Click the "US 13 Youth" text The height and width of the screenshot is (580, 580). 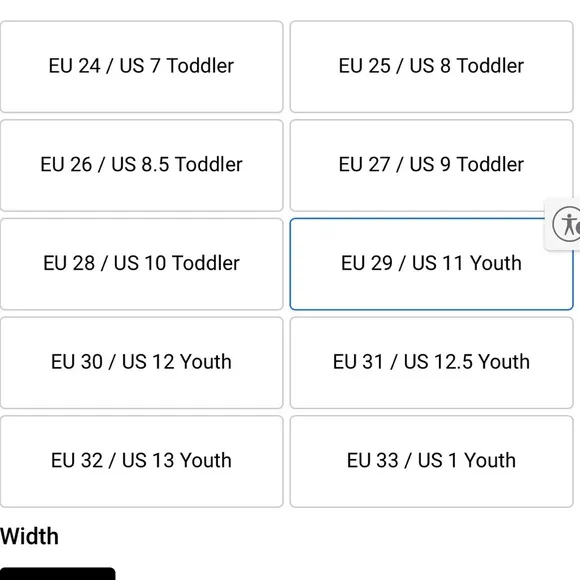click(176, 461)
